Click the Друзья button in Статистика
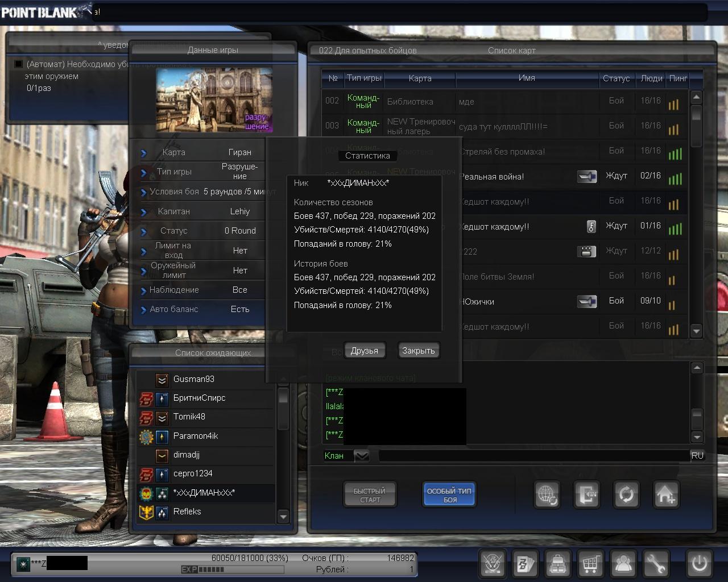The height and width of the screenshot is (582, 728). point(365,351)
